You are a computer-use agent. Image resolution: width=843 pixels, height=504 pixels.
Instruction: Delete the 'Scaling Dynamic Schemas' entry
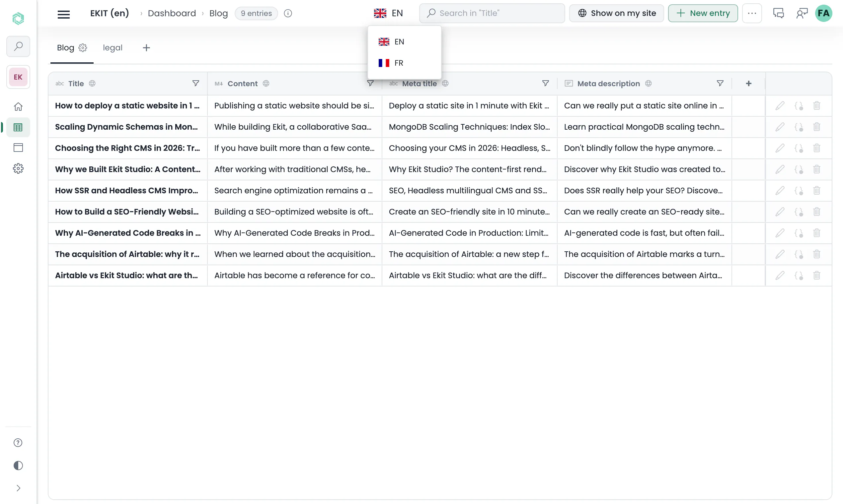(x=817, y=127)
